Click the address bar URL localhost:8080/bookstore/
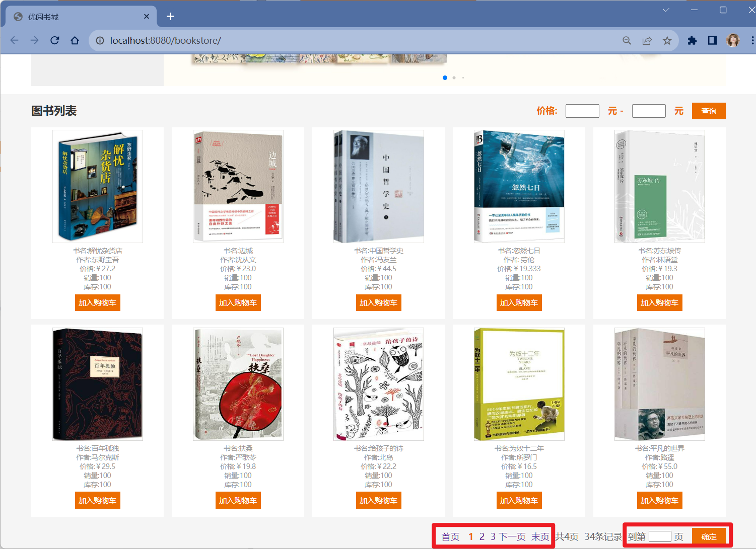The height and width of the screenshot is (549, 756). [x=165, y=40]
